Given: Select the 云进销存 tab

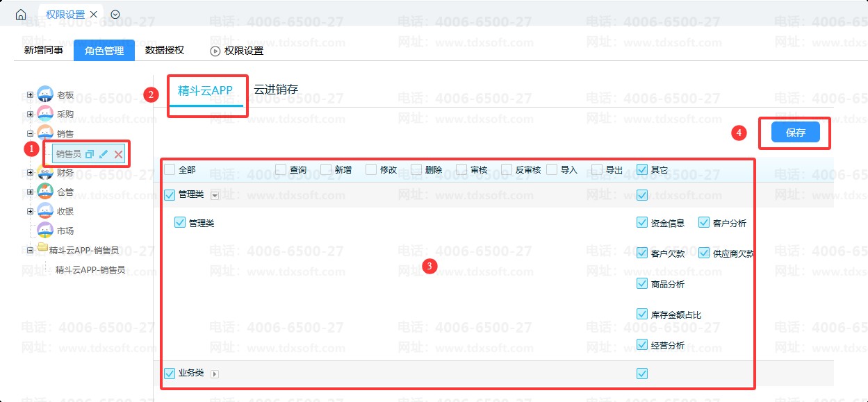Looking at the screenshot, I should (276, 90).
